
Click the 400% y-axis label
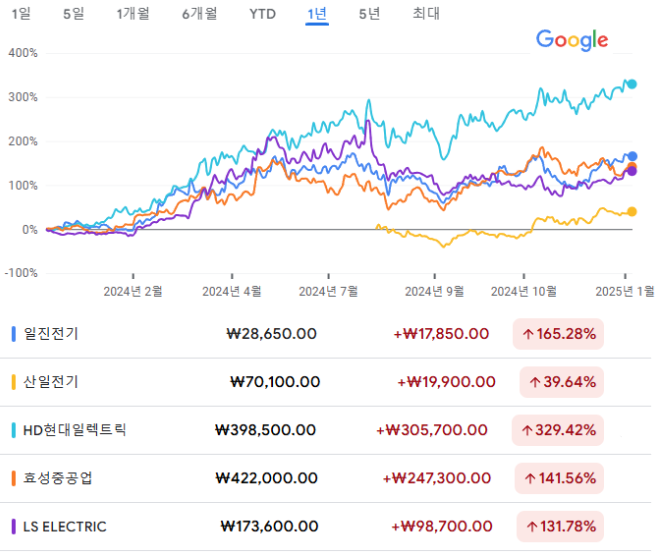23,53
